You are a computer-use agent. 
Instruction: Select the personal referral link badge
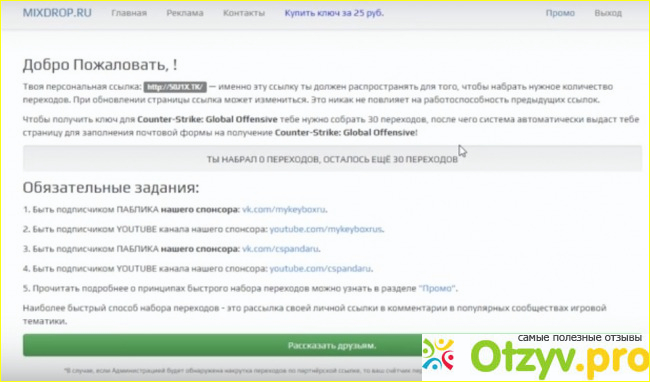(175, 87)
